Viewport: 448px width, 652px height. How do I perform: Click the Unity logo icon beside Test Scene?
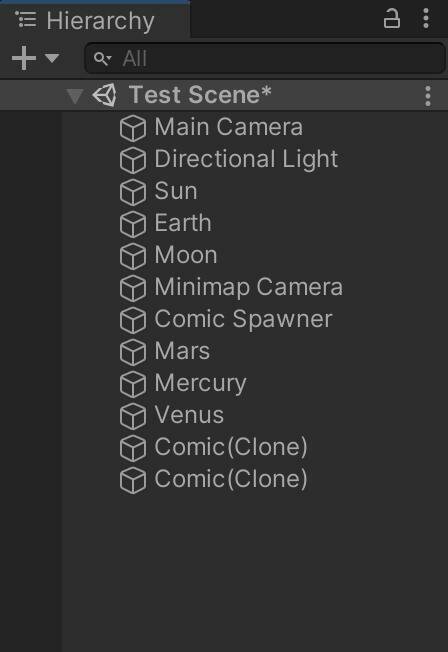[104, 95]
